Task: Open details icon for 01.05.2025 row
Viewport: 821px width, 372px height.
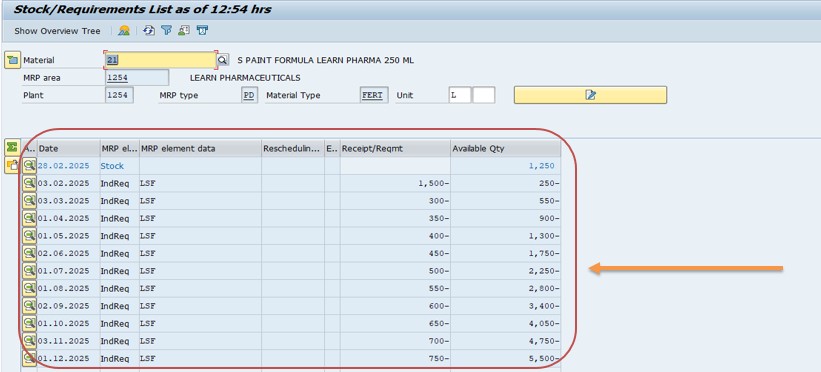Action: coord(29,236)
